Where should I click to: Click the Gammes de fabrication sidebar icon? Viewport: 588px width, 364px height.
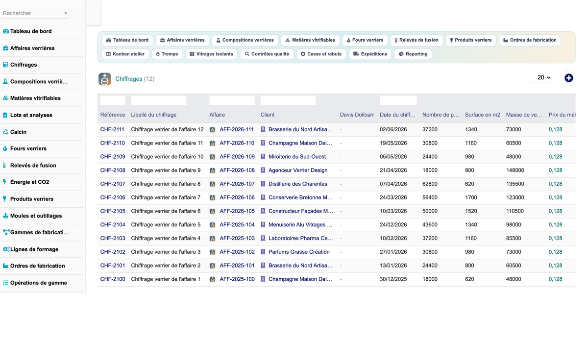pos(6,232)
